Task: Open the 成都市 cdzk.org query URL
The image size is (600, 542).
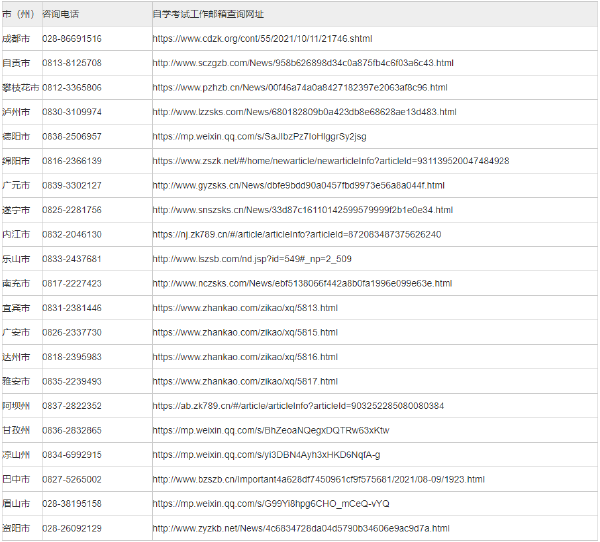Action: coord(262,39)
